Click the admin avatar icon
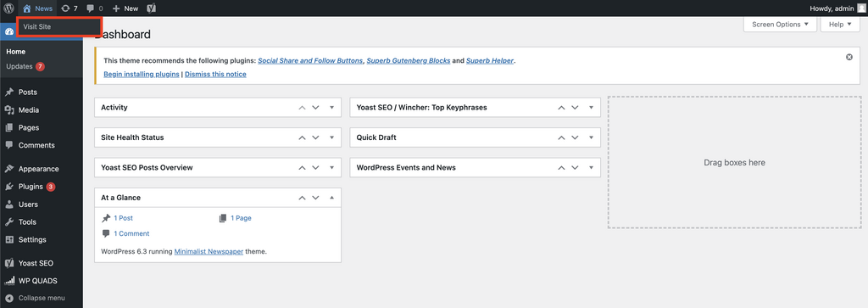868x308 pixels. pyautogui.click(x=861, y=8)
